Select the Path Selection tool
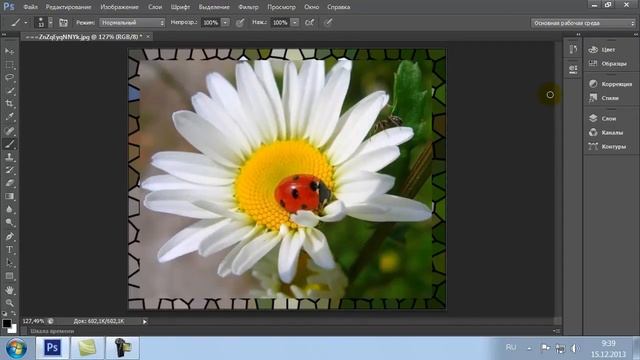The width and height of the screenshot is (640, 360). pos(9,262)
